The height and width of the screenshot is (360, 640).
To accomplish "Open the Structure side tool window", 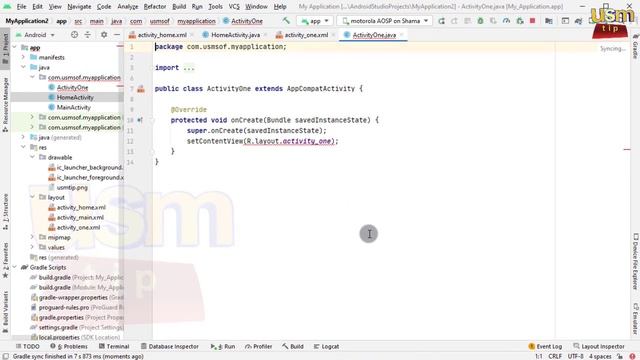I will pyautogui.click(x=5, y=211).
